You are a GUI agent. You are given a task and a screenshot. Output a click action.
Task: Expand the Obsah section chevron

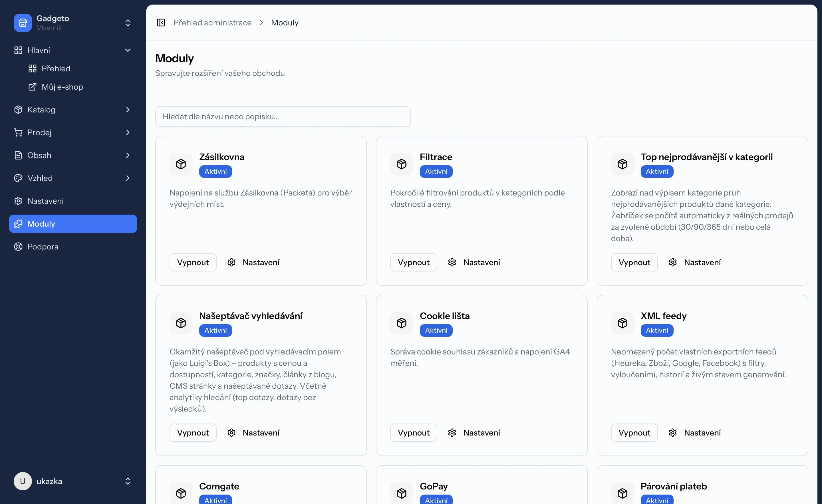(x=128, y=155)
